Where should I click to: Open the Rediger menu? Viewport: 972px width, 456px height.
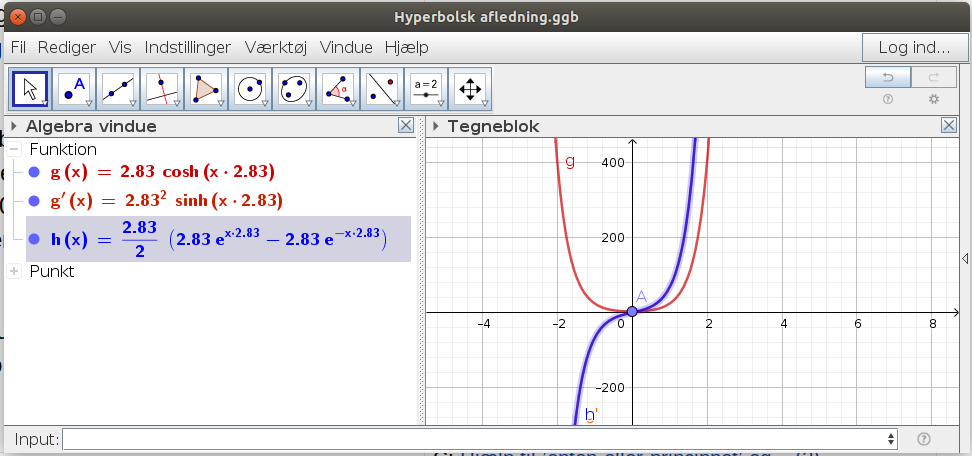point(67,48)
